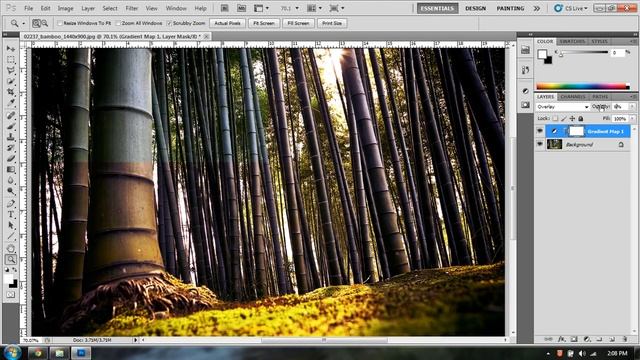Select the Spot Healing Brush tool
The height and width of the screenshot is (360, 640).
tap(11, 116)
